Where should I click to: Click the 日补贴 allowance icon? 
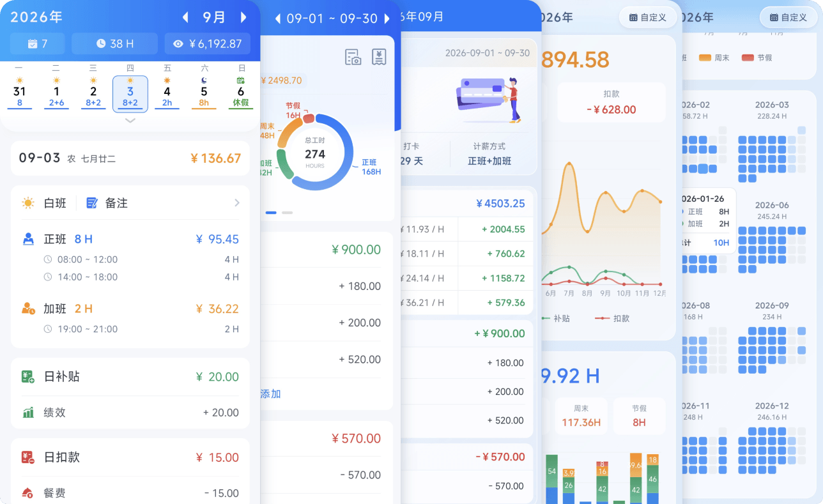28,377
